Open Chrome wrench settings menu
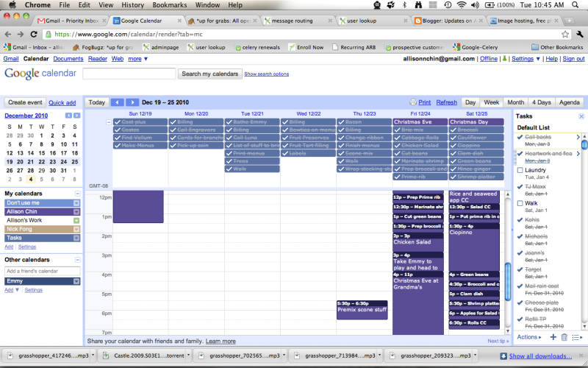The image size is (588, 368). tap(580, 34)
